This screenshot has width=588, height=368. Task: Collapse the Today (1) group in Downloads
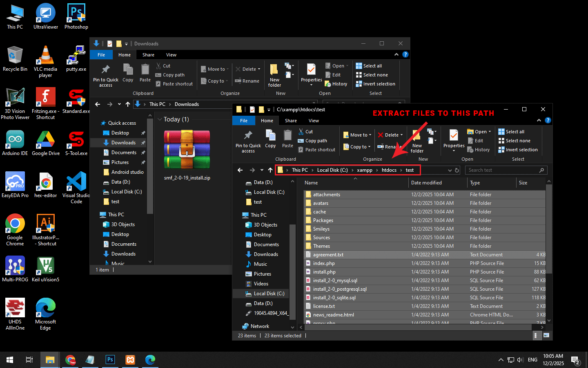tap(160, 119)
